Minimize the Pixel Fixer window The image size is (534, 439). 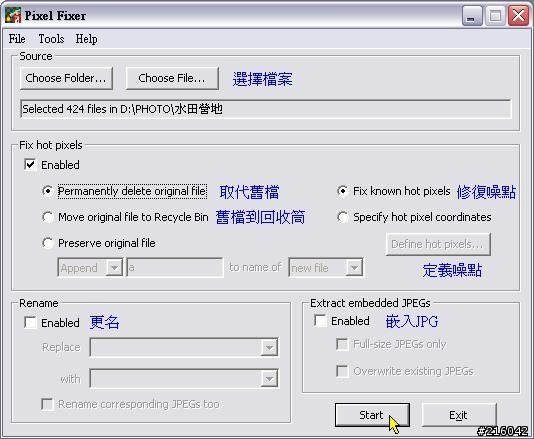click(x=472, y=16)
